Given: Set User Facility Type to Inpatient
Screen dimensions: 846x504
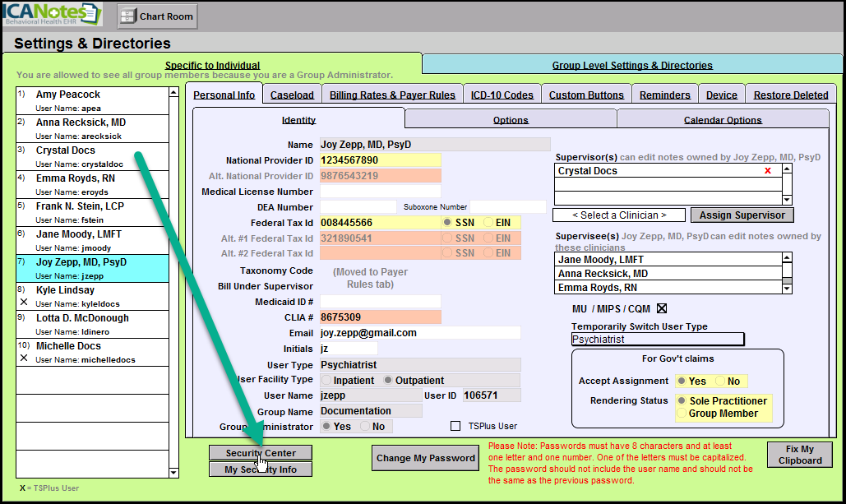Looking at the screenshot, I should (328, 381).
